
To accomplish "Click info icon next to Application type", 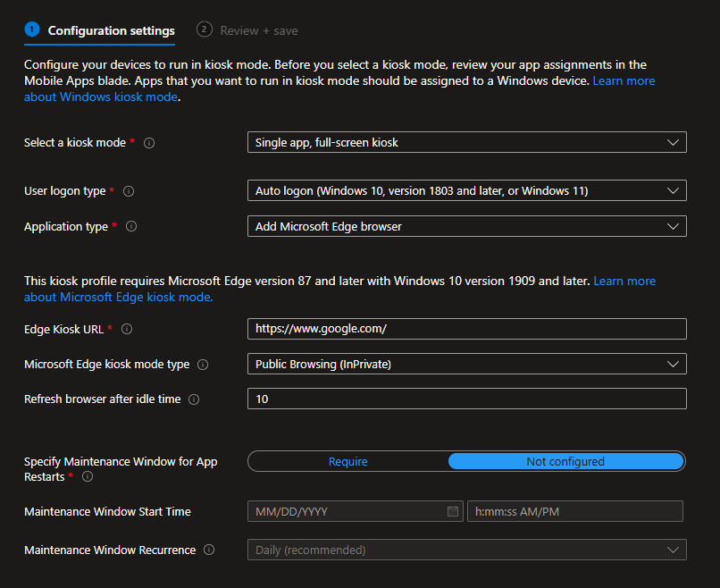I will 131,226.
